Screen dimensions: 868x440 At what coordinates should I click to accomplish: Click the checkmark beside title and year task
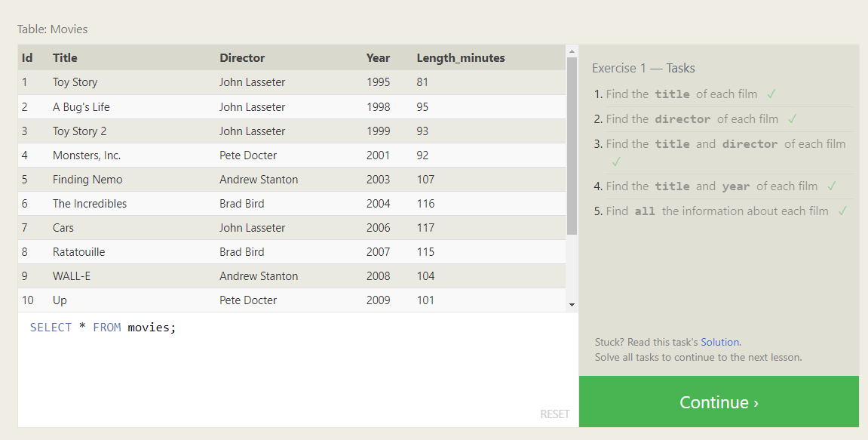click(x=832, y=186)
